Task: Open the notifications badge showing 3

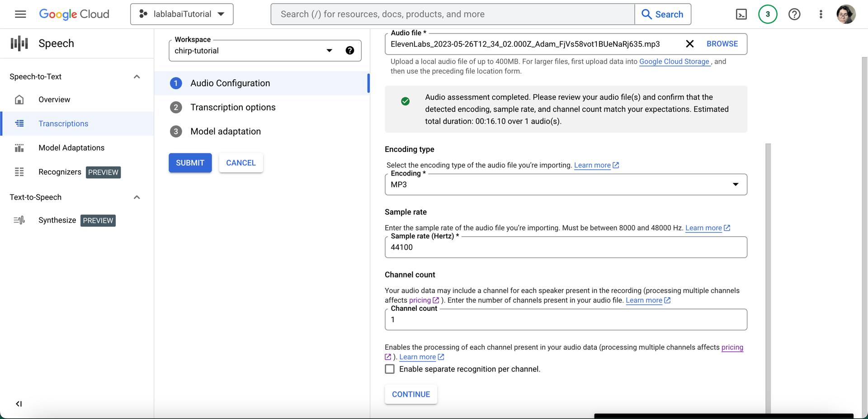Action: (768, 14)
